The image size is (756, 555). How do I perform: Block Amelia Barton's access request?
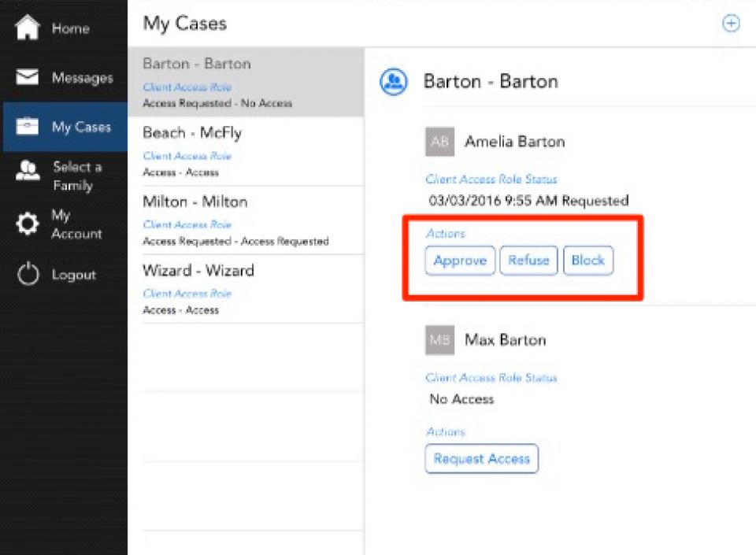[x=588, y=261]
